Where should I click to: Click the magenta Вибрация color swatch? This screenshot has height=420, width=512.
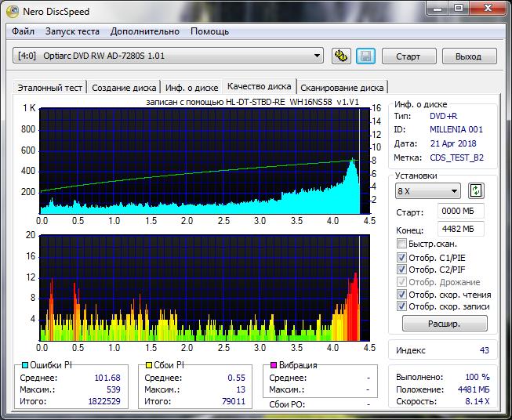[273, 365]
